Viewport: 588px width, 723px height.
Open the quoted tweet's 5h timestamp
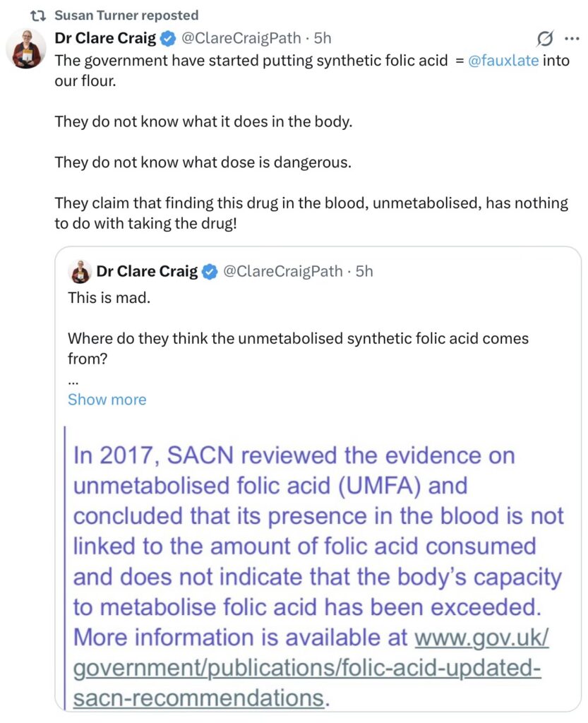tap(364, 271)
